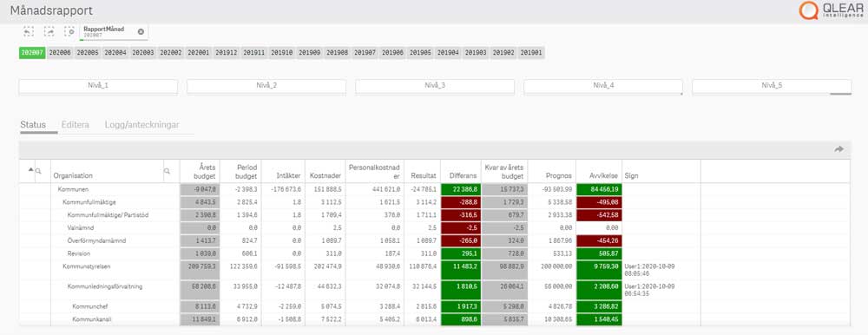Switch to the Editera tab
Viewport: 868px width, 335px height.
[76, 125]
